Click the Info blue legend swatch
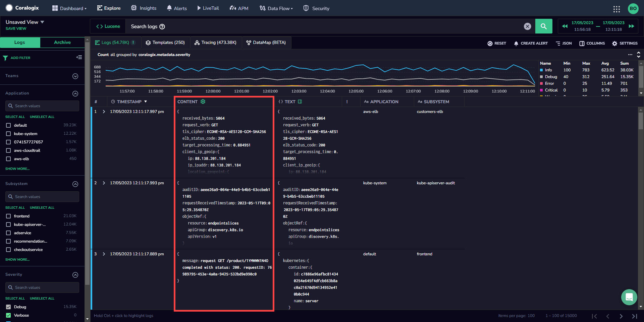Screen dimensions: 644x322 pos(541,70)
